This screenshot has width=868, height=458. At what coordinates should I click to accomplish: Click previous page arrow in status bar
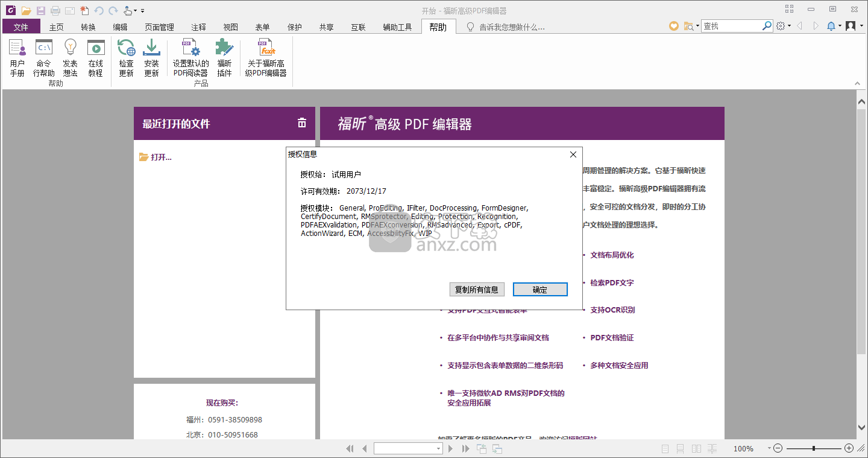tap(364, 448)
